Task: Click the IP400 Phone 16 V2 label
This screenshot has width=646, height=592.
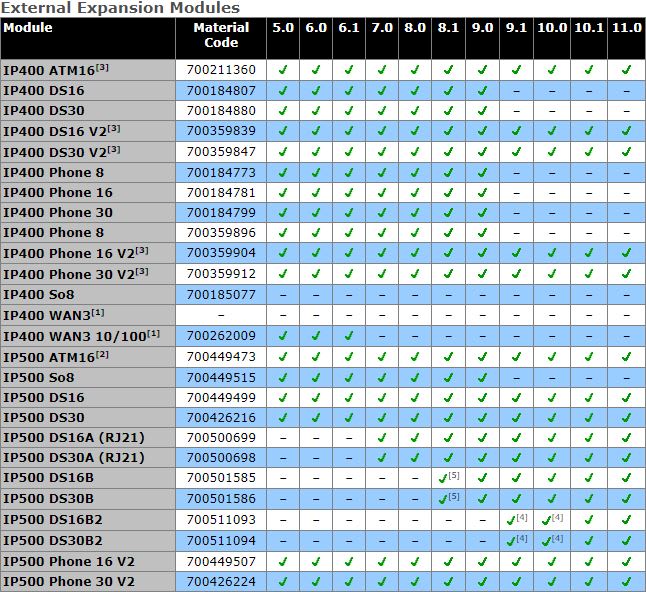Action: tap(76, 253)
